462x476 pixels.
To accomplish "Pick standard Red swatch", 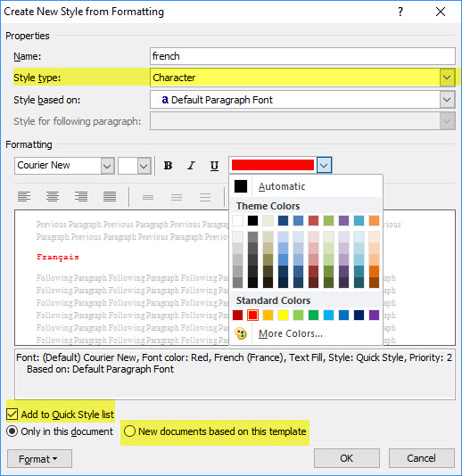I will (x=252, y=316).
